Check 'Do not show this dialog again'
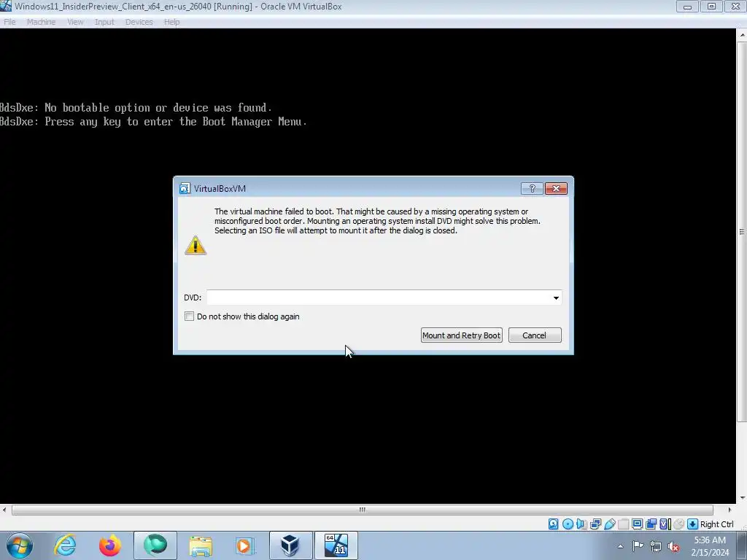Viewport: 747px width, 560px height. tap(189, 316)
